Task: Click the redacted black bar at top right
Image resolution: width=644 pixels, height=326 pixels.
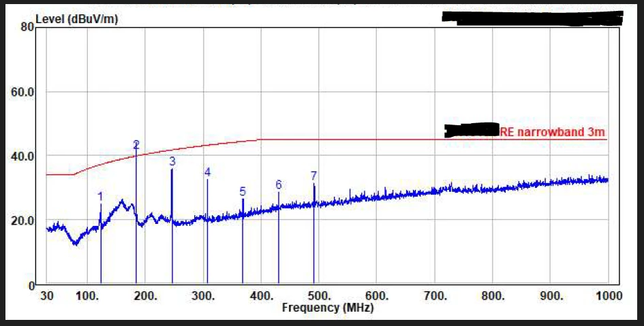Action: (x=533, y=18)
